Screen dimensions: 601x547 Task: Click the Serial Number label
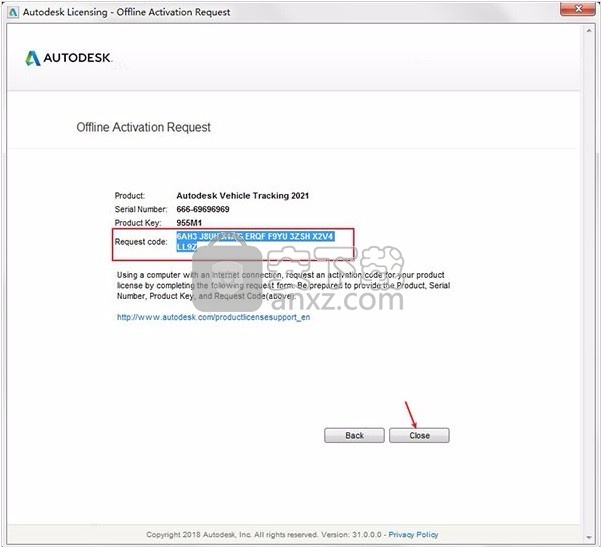pyautogui.click(x=141, y=209)
